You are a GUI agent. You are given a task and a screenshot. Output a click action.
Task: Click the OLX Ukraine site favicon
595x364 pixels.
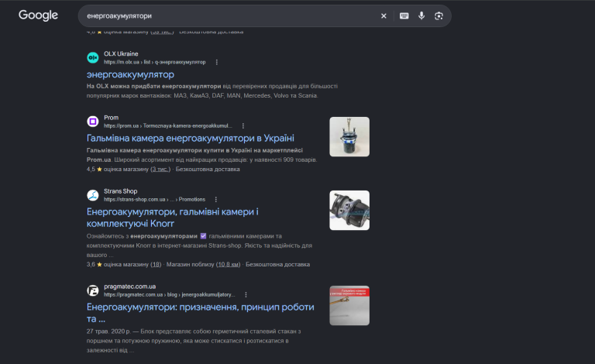tap(93, 57)
